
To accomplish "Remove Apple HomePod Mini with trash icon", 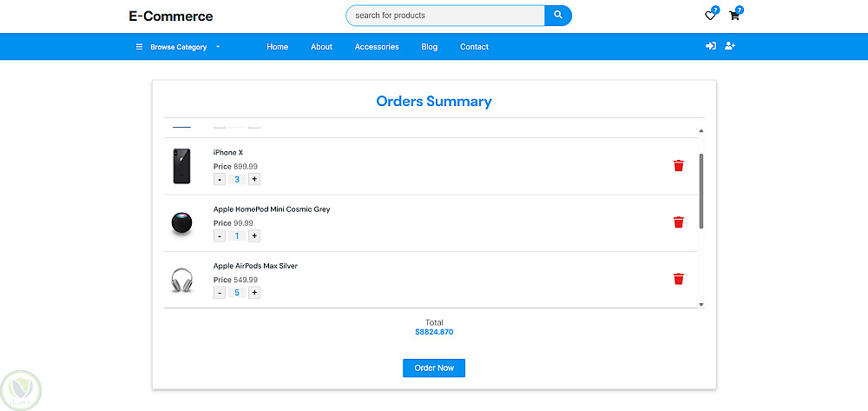I will point(679,222).
